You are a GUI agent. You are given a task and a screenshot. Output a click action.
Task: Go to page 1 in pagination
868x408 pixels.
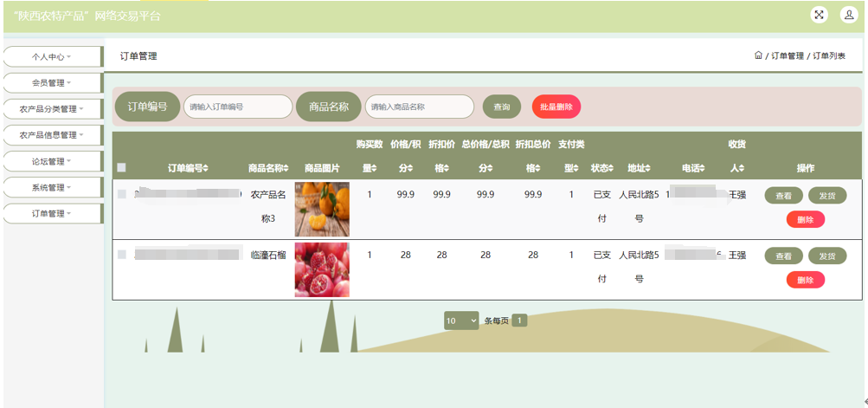520,321
